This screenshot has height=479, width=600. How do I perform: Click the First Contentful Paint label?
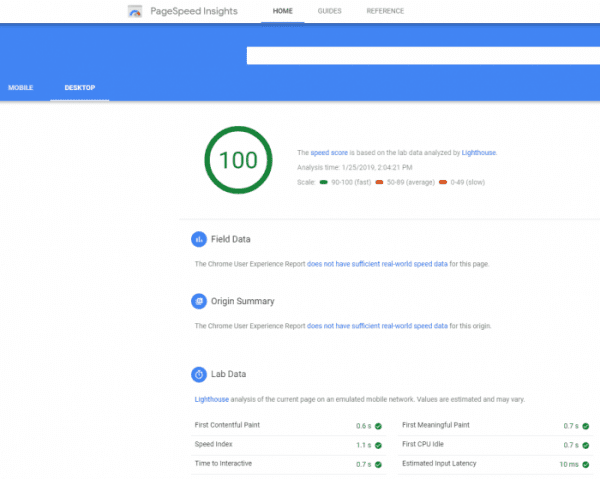(227, 425)
